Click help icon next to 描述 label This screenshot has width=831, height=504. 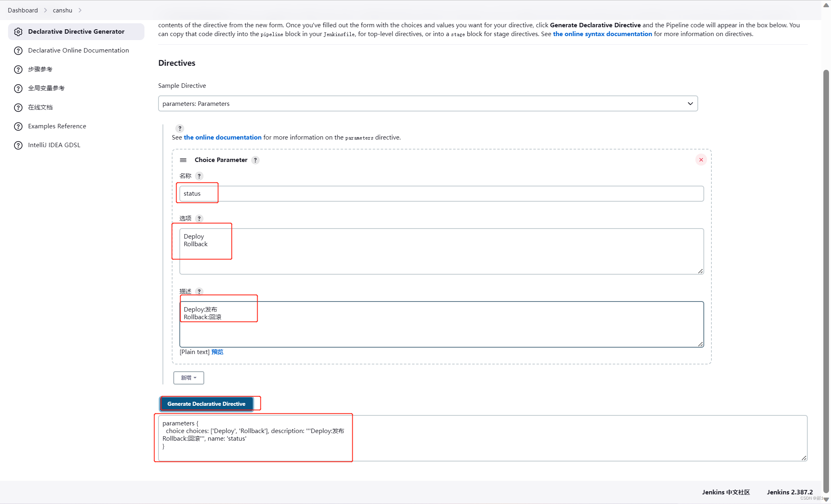(199, 291)
